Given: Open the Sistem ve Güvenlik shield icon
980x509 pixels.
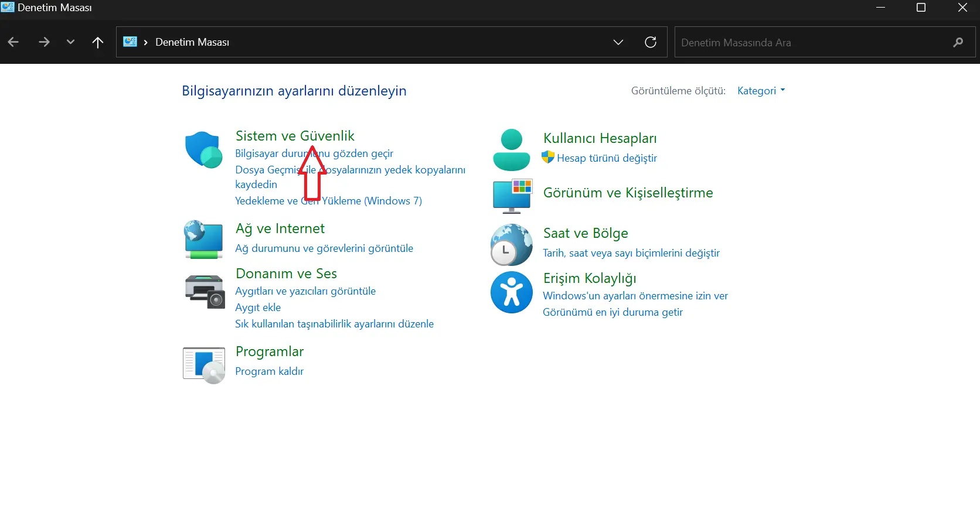Looking at the screenshot, I should click(203, 149).
